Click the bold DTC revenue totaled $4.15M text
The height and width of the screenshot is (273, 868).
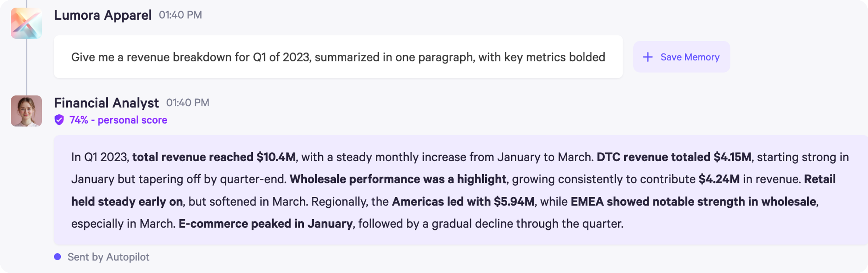(674, 157)
